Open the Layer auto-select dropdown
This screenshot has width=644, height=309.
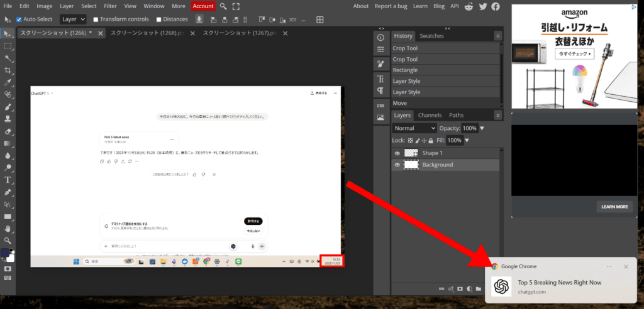tap(73, 19)
